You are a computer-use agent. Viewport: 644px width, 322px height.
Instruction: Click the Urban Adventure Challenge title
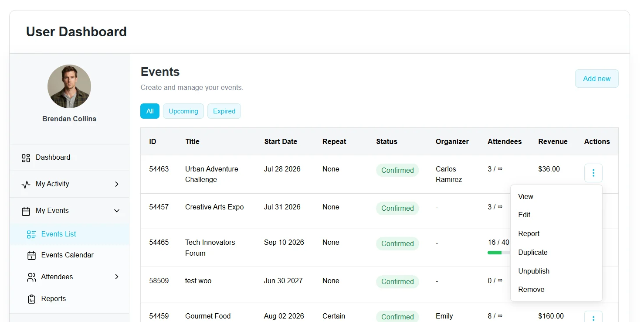click(x=212, y=174)
